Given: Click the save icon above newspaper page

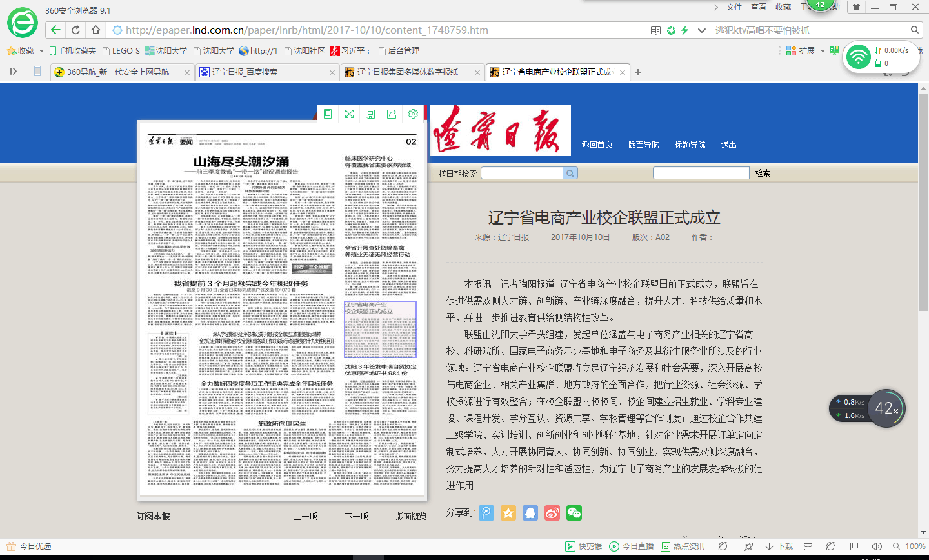Looking at the screenshot, I should pyautogui.click(x=370, y=114).
